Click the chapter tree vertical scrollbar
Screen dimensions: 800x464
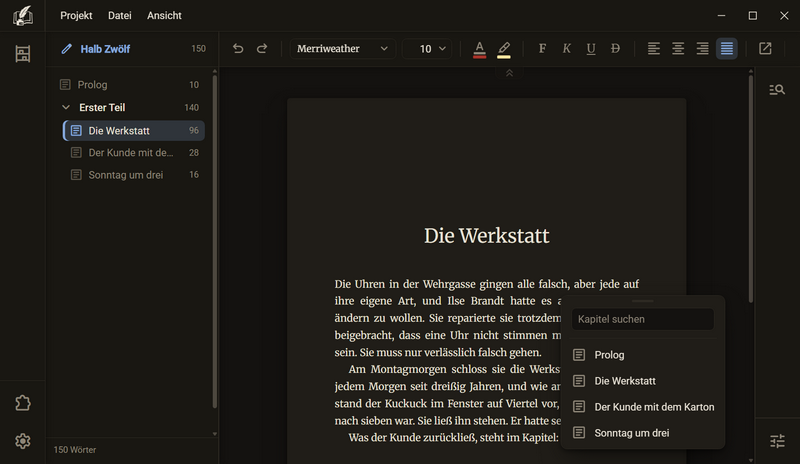(215, 241)
